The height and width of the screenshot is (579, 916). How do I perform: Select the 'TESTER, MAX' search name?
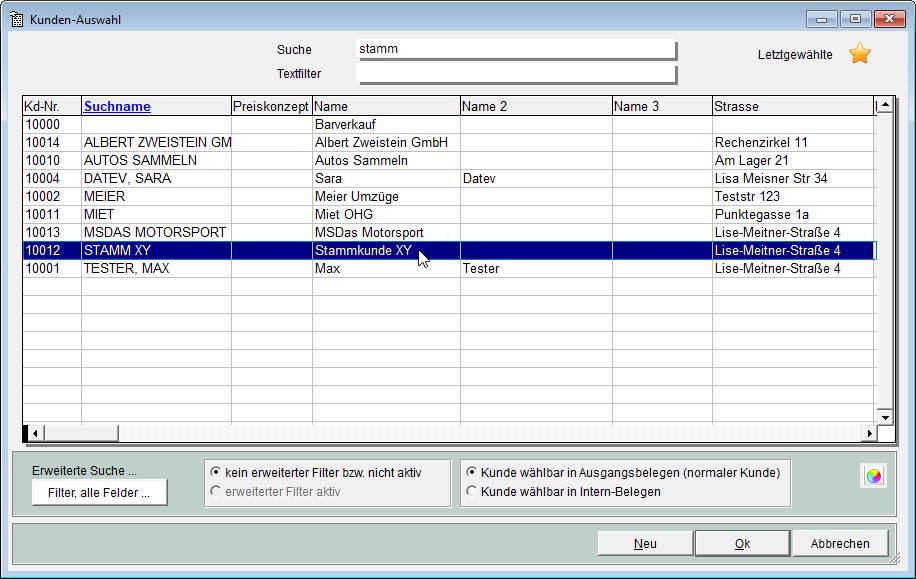pyautogui.click(x=157, y=269)
